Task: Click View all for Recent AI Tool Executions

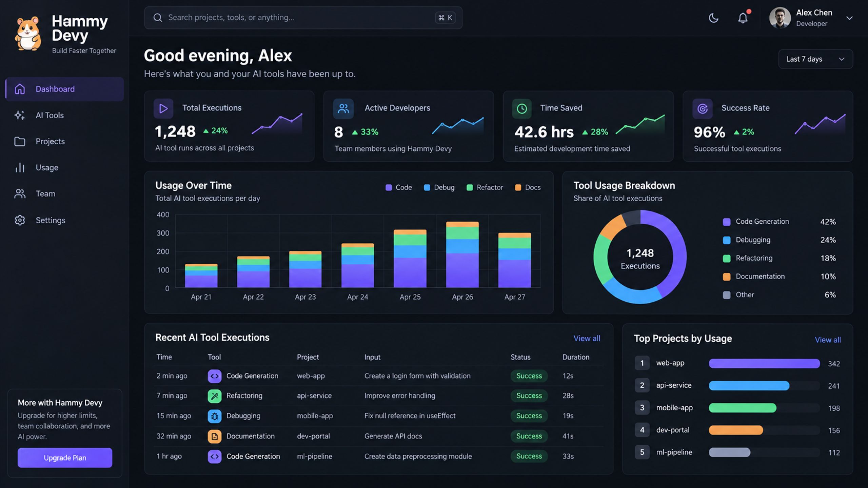Action: (x=587, y=338)
